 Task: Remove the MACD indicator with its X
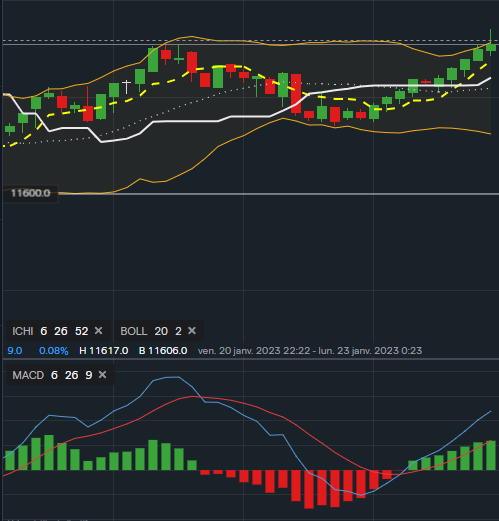click(102, 375)
